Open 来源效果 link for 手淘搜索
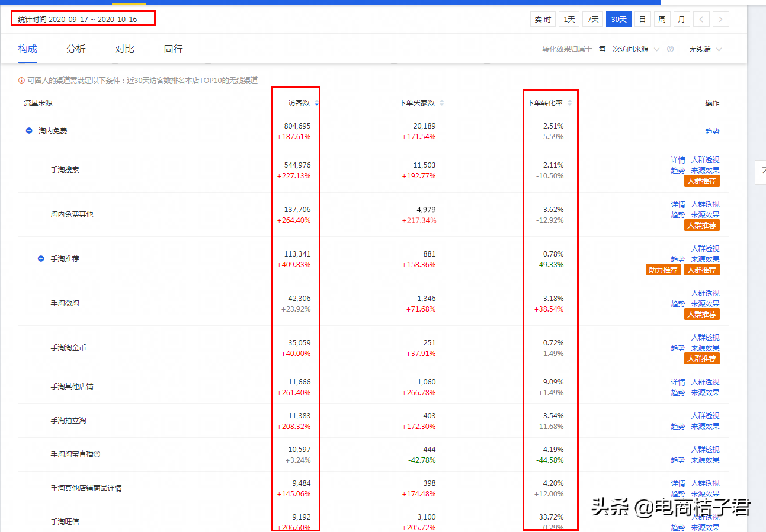This screenshot has width=766, height=532. 705,171
